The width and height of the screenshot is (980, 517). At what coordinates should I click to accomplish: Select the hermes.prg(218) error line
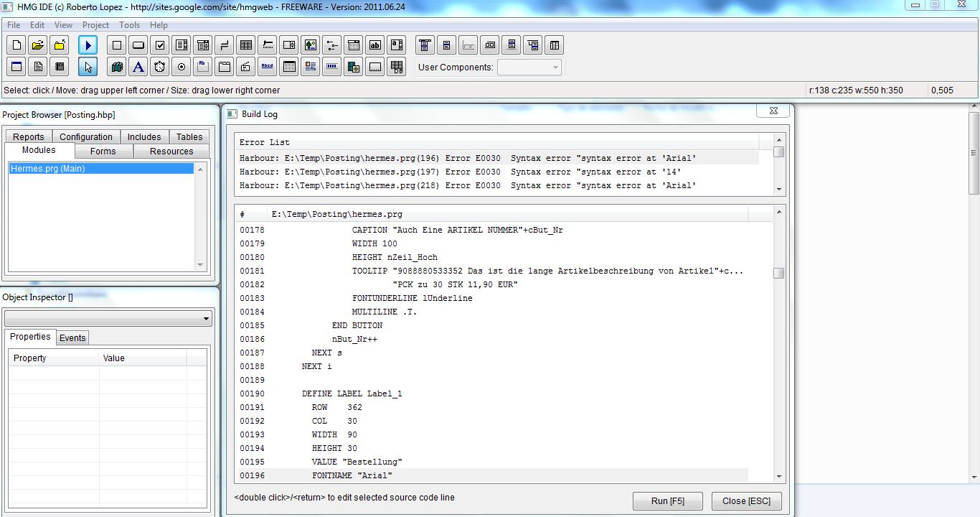[x=499, y=185]
